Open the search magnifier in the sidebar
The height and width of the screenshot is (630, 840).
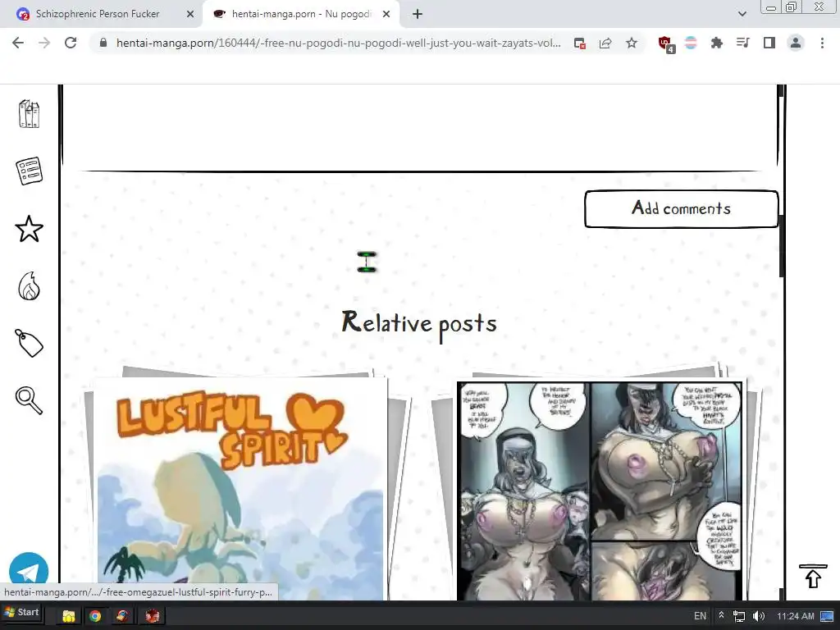pyautogui.click(x=29, y=400)
